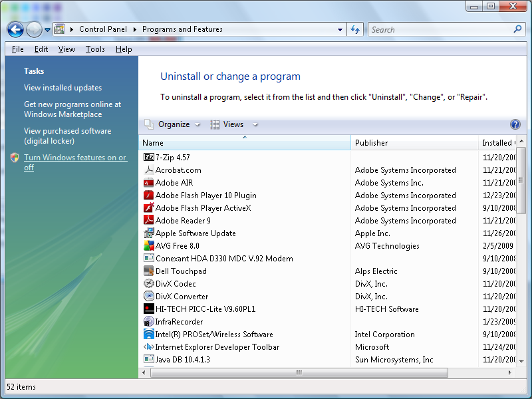Click Programs and Features breadcrumb
The image size is (532, 399).
(x=182, y=29)
